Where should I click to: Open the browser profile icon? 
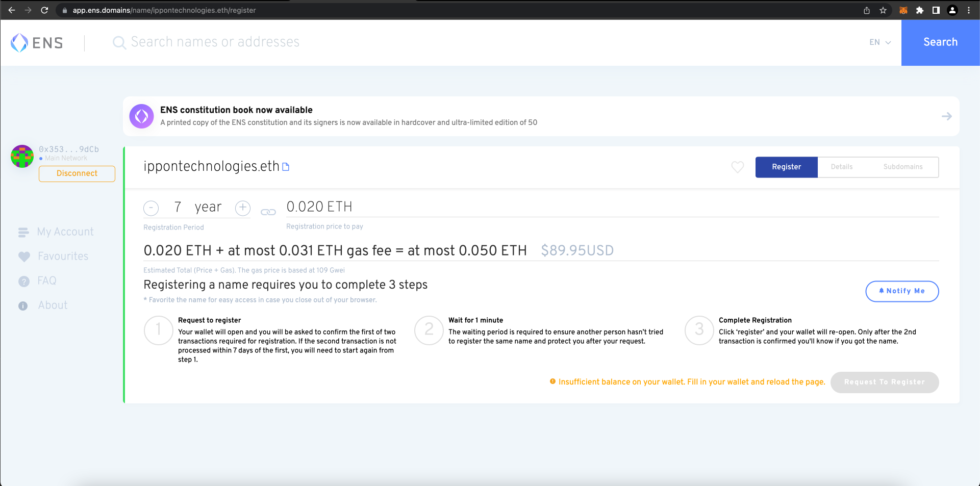(952, 10)
